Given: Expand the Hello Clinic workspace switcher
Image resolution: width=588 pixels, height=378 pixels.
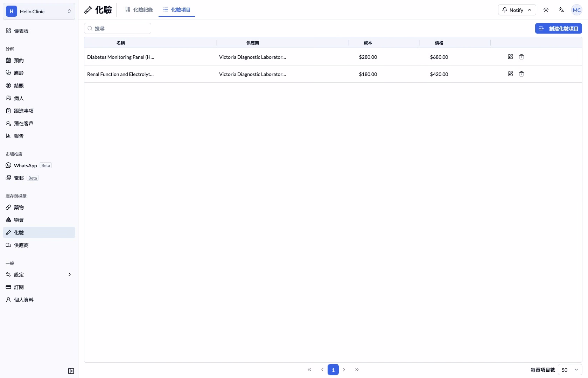Looking at the screenshot, I should [x=39, y=11].
